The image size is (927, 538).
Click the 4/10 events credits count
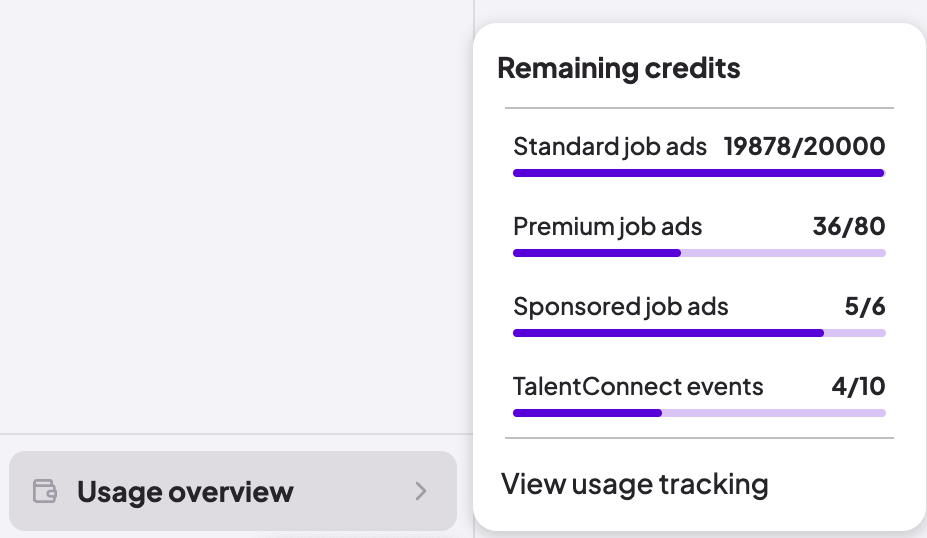(858, 387)
